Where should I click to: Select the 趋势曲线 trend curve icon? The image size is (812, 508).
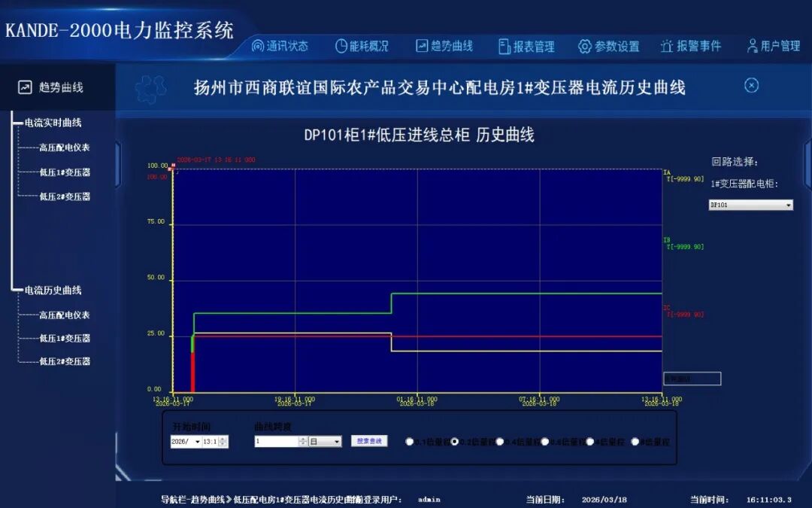point(422,46)
